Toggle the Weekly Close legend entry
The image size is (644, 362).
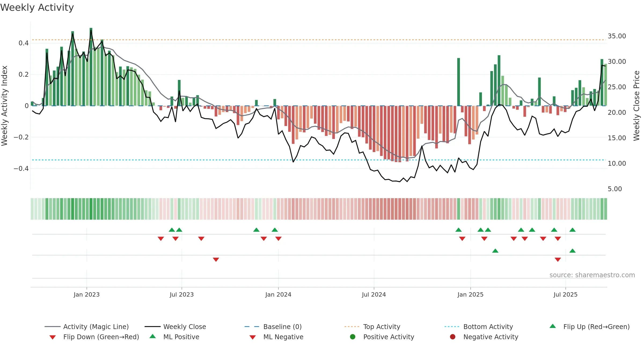pos(175,327)
